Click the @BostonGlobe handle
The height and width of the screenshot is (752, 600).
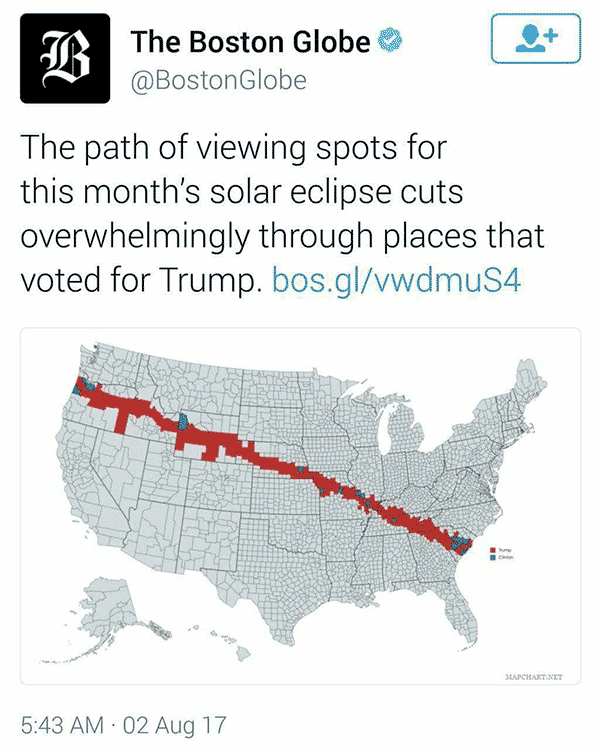click(218, 80)
